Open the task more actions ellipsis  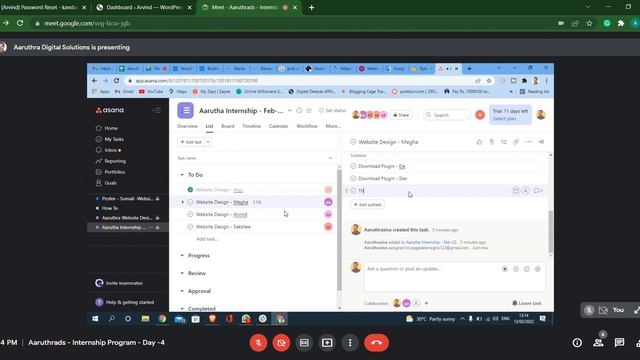(528, 142)
